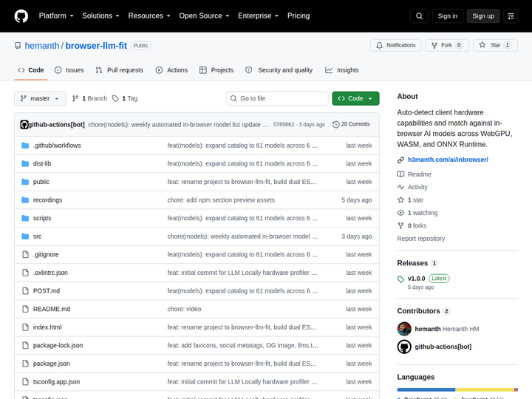Screen dimensions: 532x399
Task: Open package-lock.json file
Action: (x=58, y=345)
